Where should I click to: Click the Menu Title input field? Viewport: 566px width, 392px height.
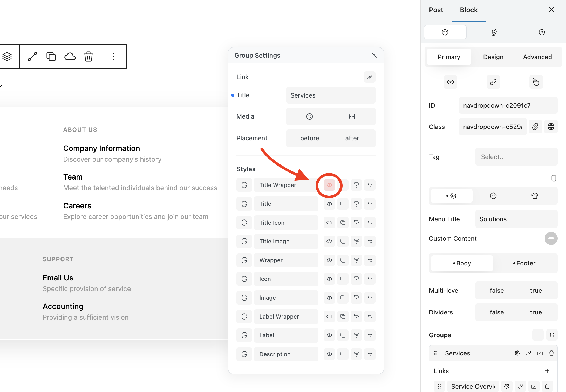516,219
